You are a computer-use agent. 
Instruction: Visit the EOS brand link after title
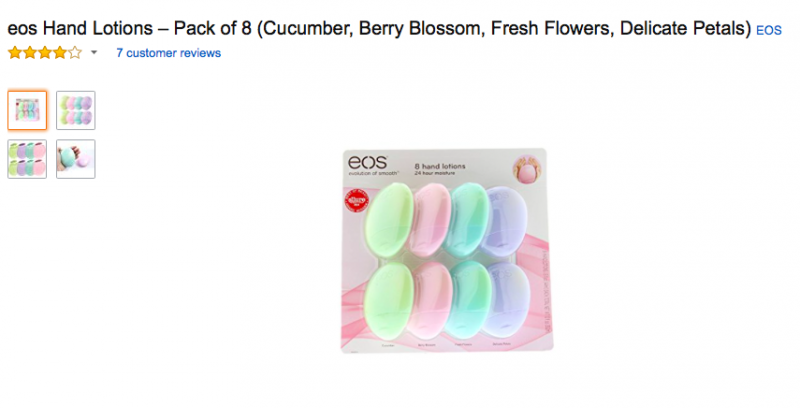pyautogui.click(x=768, y=31)
